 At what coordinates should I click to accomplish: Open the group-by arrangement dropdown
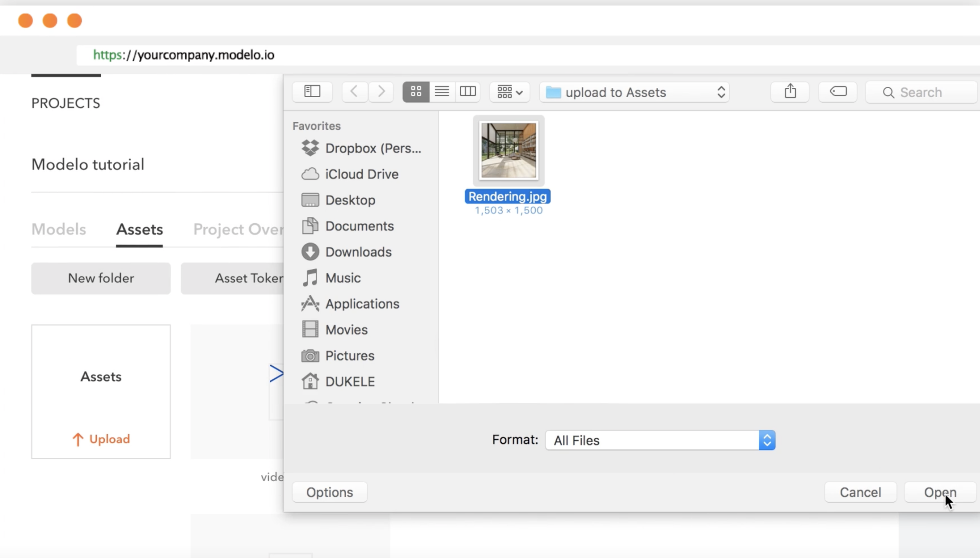pos(510,92)
